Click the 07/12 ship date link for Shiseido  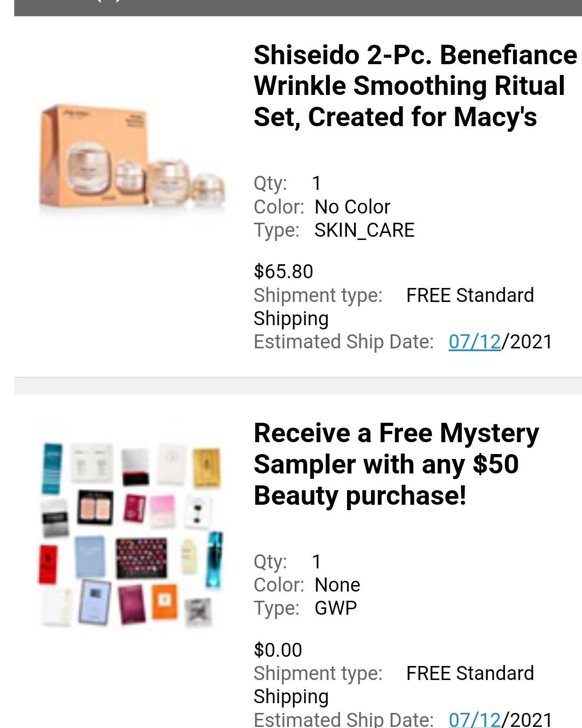pos(475,342)
